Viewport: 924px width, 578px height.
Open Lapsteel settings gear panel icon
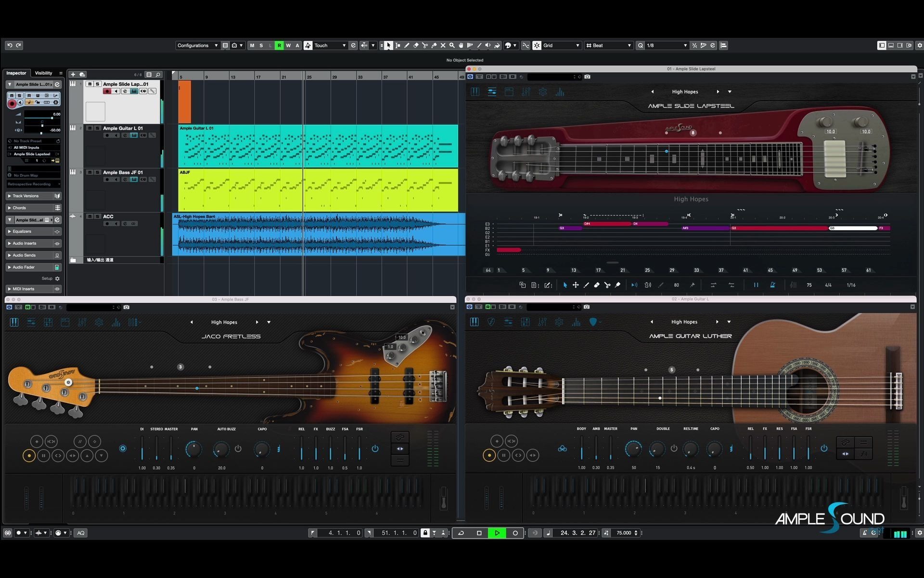pos(543,92)
